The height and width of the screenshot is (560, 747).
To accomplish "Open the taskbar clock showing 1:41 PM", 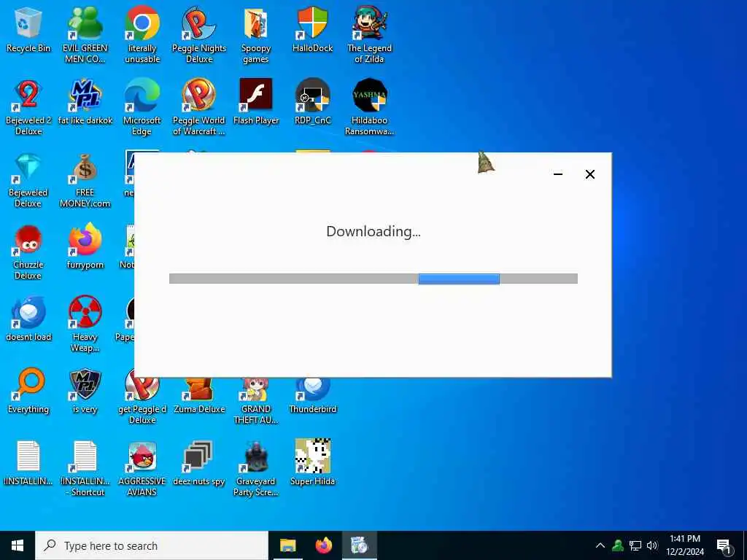I will 685,545.
